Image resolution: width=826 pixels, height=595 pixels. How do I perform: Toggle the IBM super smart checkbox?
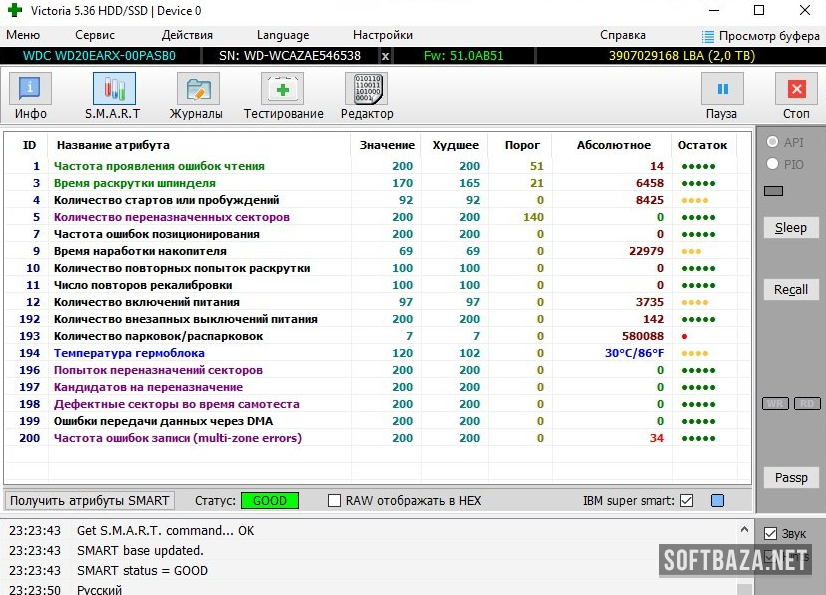click(686, 501)
